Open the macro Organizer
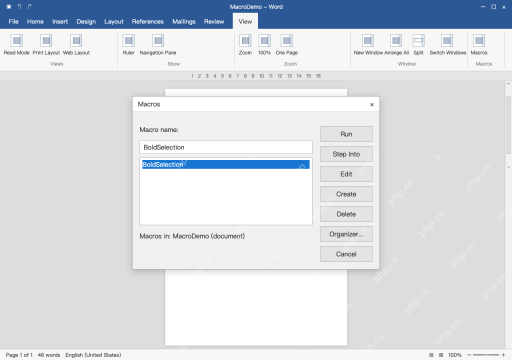The height and width of the screenshot is (360, 512). click(x=346, y=234)
